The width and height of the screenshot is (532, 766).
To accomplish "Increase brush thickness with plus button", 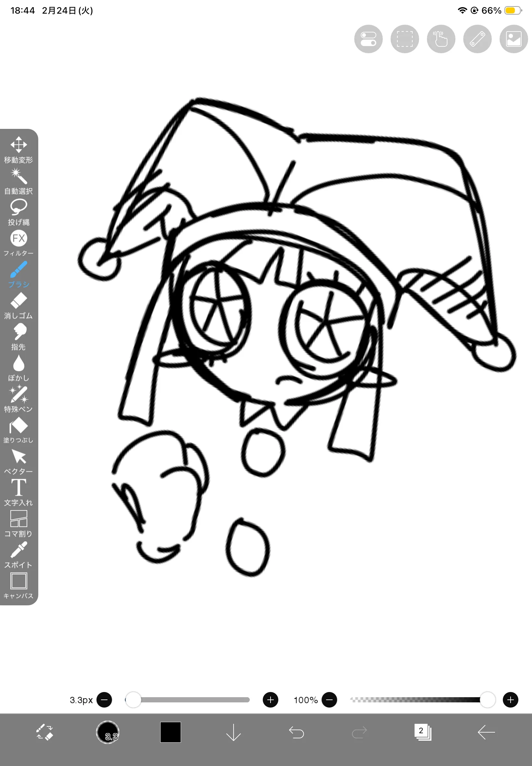I will click(x=270, y=700).
